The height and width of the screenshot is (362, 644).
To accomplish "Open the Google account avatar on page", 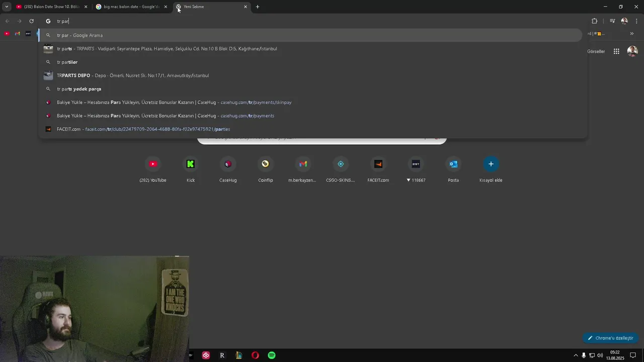I will (632, 51).
